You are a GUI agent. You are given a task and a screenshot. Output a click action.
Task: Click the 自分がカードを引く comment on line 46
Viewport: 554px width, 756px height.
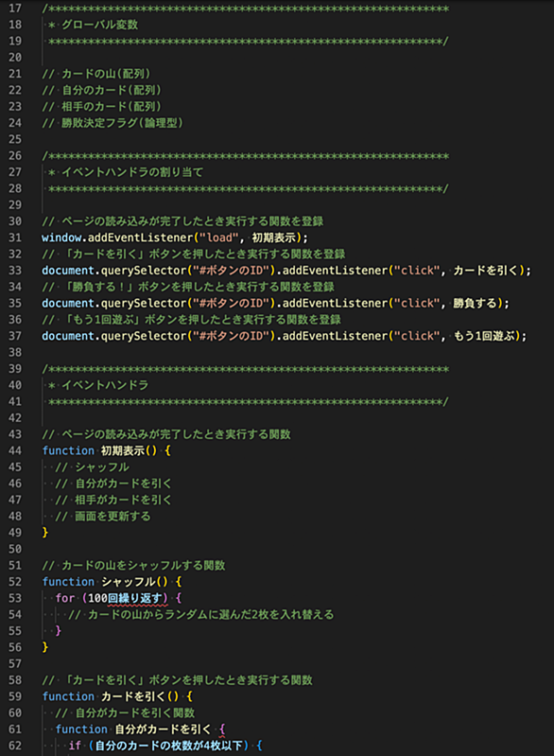(113, 483)
